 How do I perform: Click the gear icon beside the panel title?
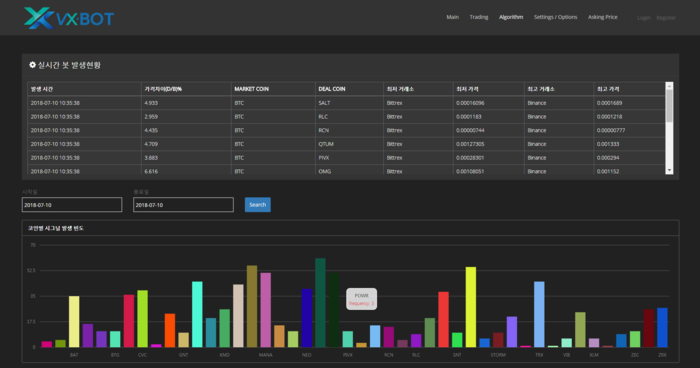coord(32,65)
